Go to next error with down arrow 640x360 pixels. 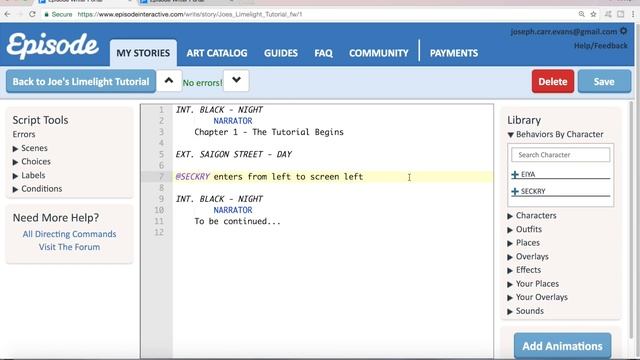236,80
